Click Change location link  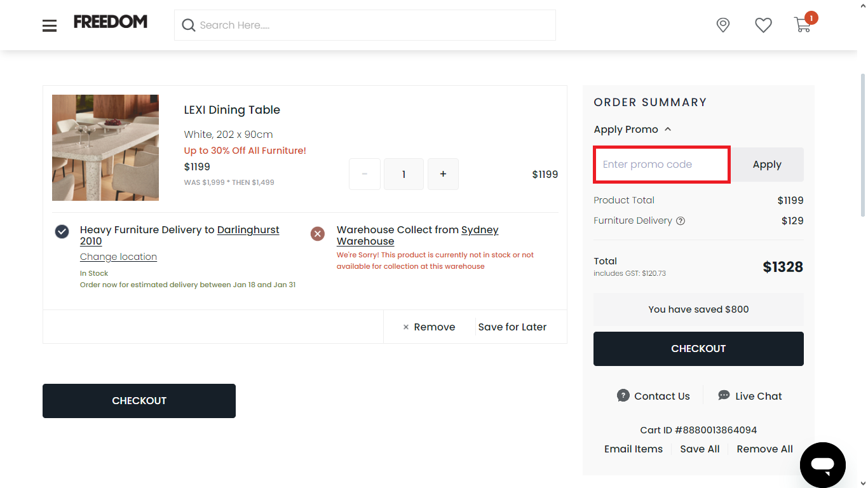[x=118, y=257]
